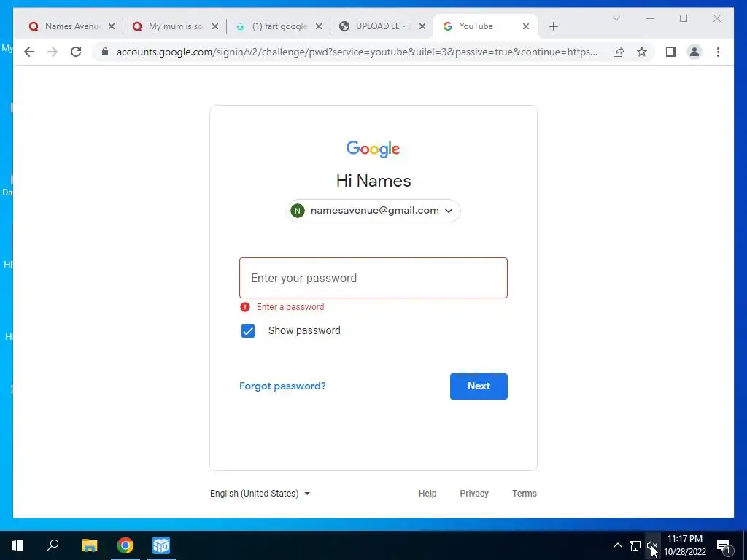
Task: Bookmark this page with the star icon
Action: (642, 52)
